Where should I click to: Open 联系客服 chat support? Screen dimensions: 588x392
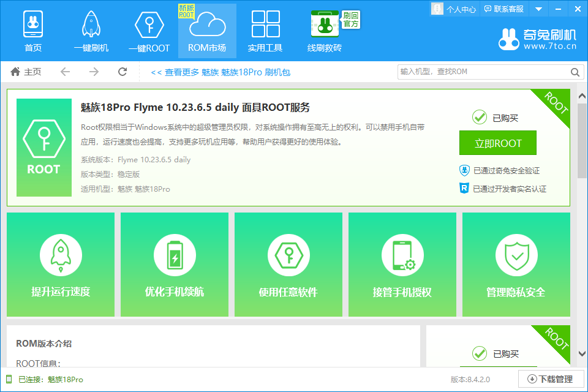(x=504, y=9)
